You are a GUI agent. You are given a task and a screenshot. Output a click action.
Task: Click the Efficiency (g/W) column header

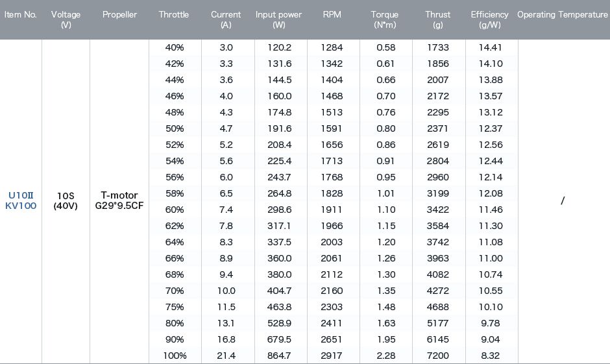[489, 19]
